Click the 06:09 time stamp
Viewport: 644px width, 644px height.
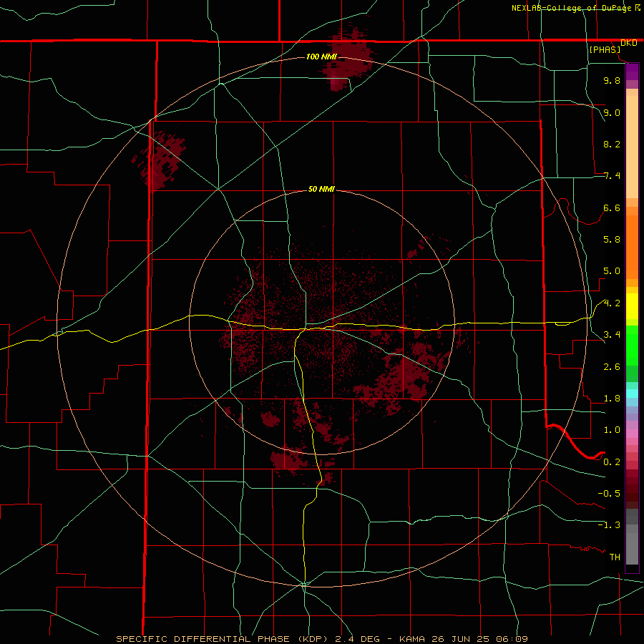[512, 639]
